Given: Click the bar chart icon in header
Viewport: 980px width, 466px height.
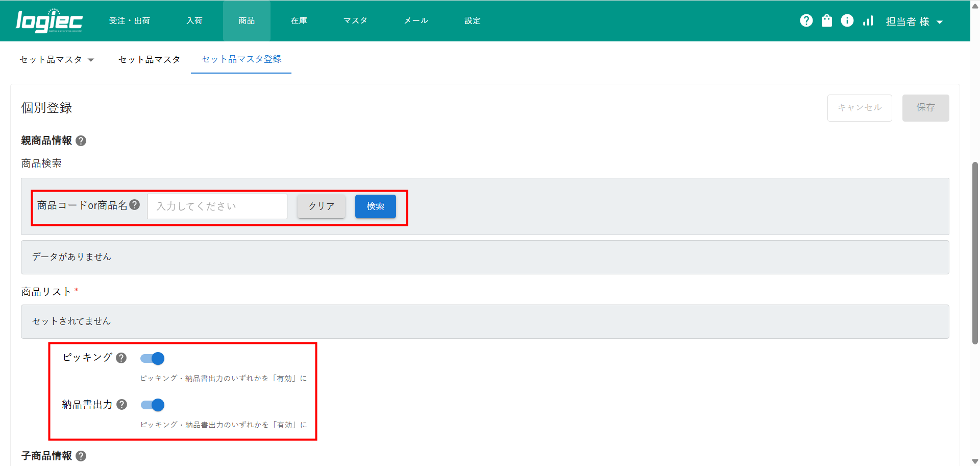Looking at the screenshot, I should tap(868, 20).
